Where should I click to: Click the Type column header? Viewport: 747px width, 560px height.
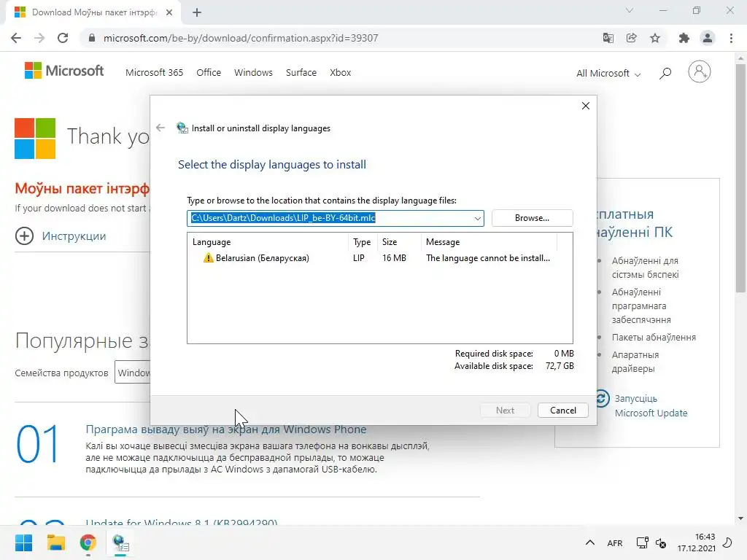point(363,242)
